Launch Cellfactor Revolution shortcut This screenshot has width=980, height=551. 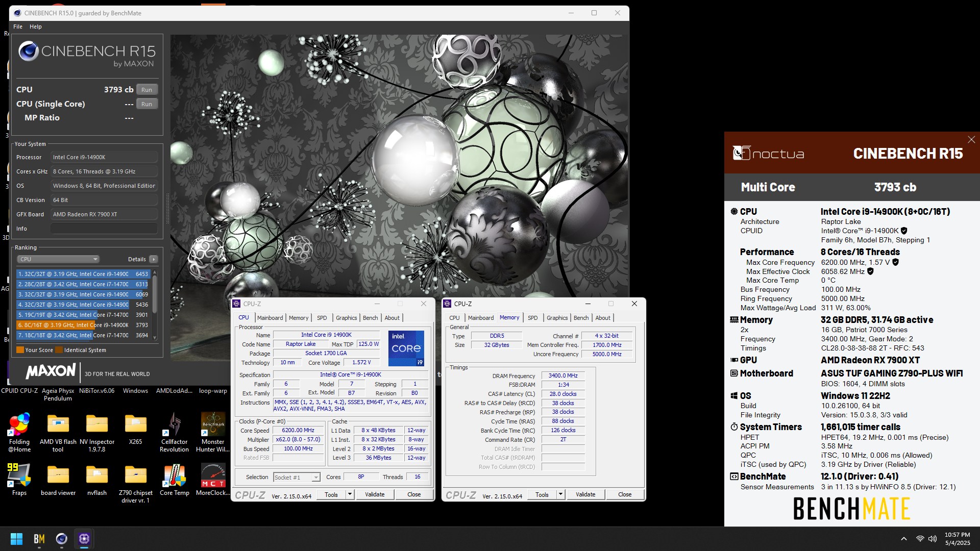(175, 433)
